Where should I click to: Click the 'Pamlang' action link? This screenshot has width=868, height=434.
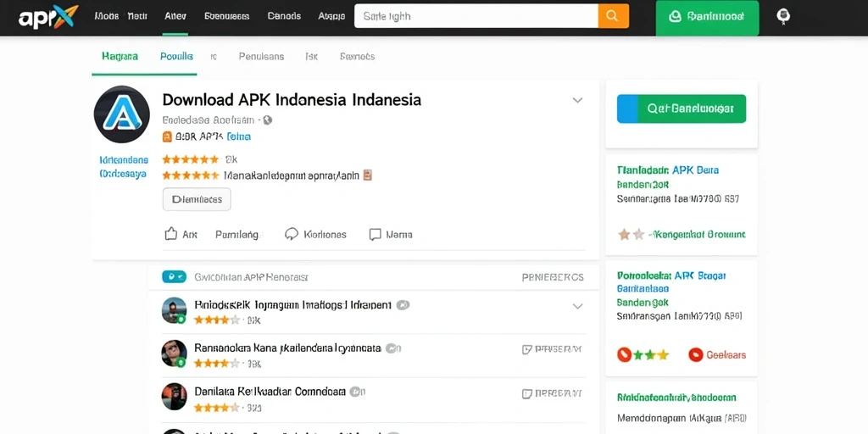pyautogui.click(x=237, y=234)
